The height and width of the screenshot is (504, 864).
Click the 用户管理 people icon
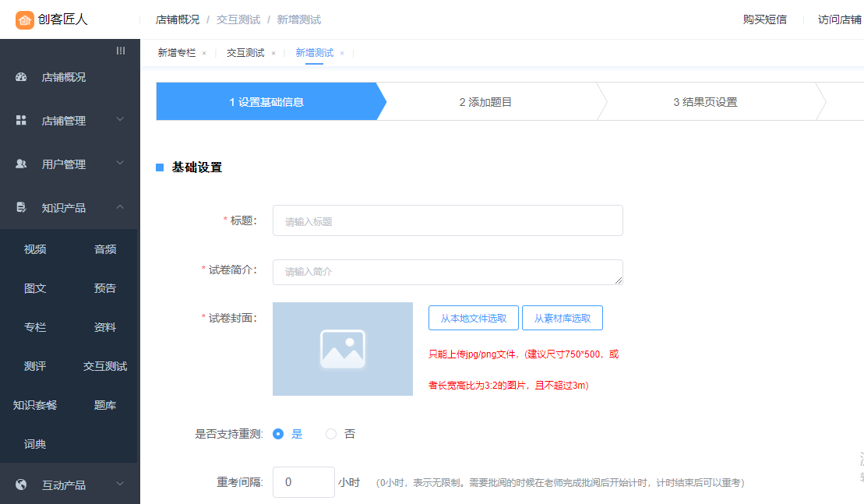click(21, 164)
